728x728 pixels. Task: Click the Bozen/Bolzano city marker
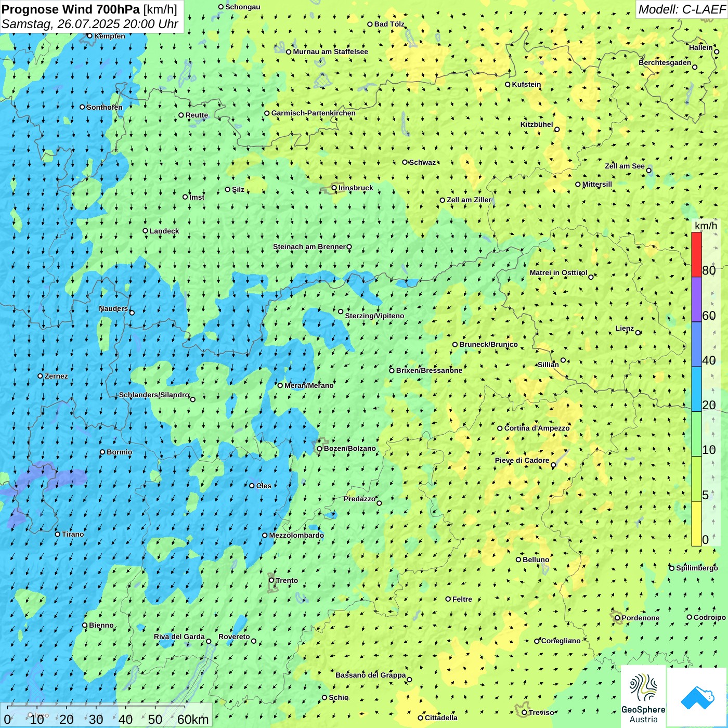pos(320,448)
